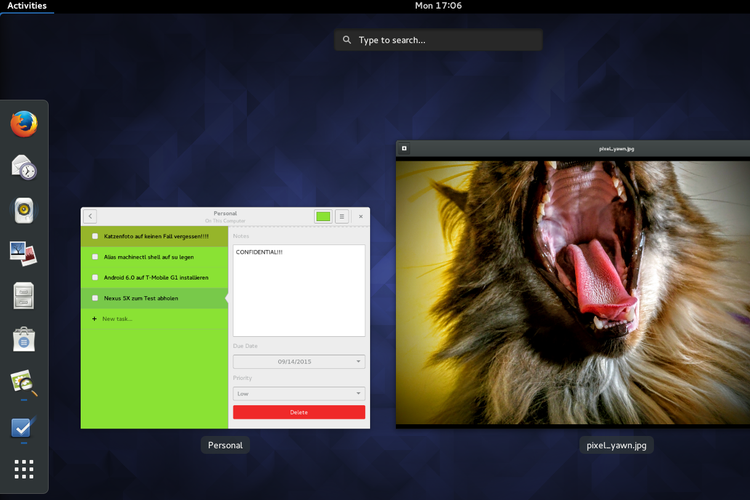This screenshot has width=750, height=500.
Task: Open the To Do hamburger menu
Action: coord(342,216)
